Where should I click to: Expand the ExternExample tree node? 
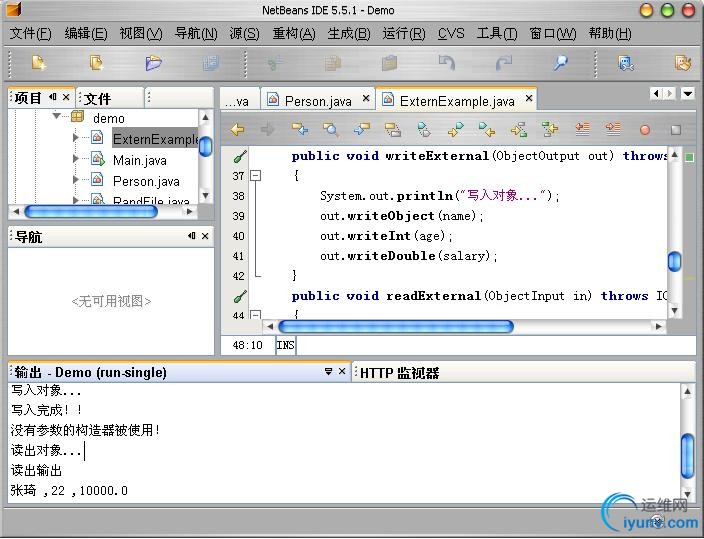coord(76,137)
